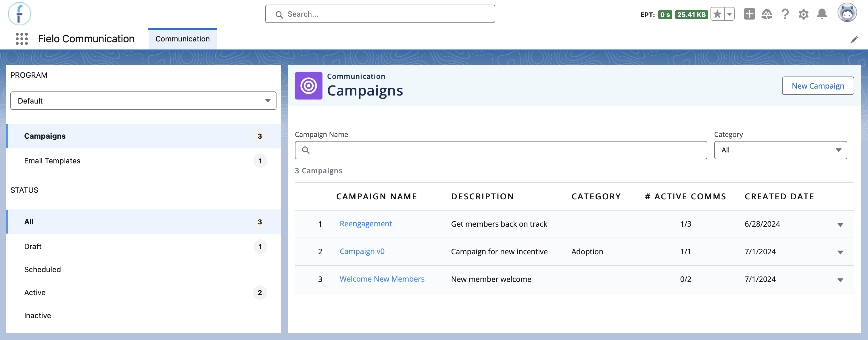Expand the favorites list dropdown arrow
Screen dimensions: 868x340
point(729,14)
